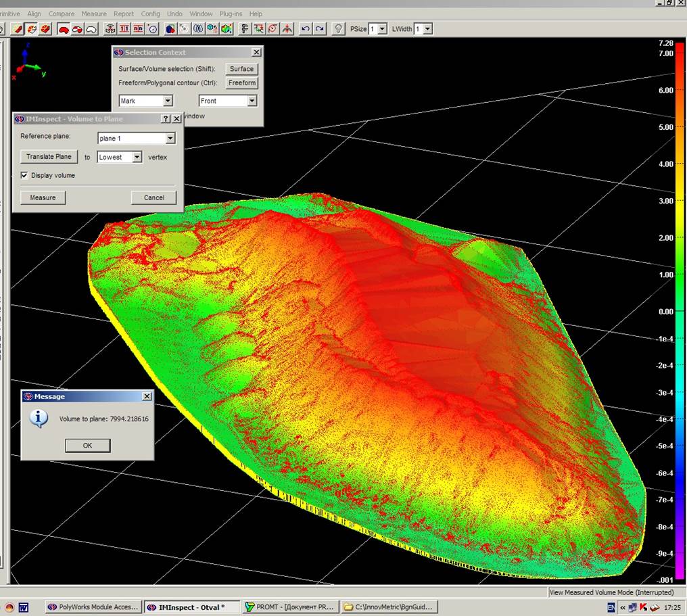Viewport: 687px width, 616px height.
Task: Click the white outline blob toolbar icon
Action: click(91, 29)
